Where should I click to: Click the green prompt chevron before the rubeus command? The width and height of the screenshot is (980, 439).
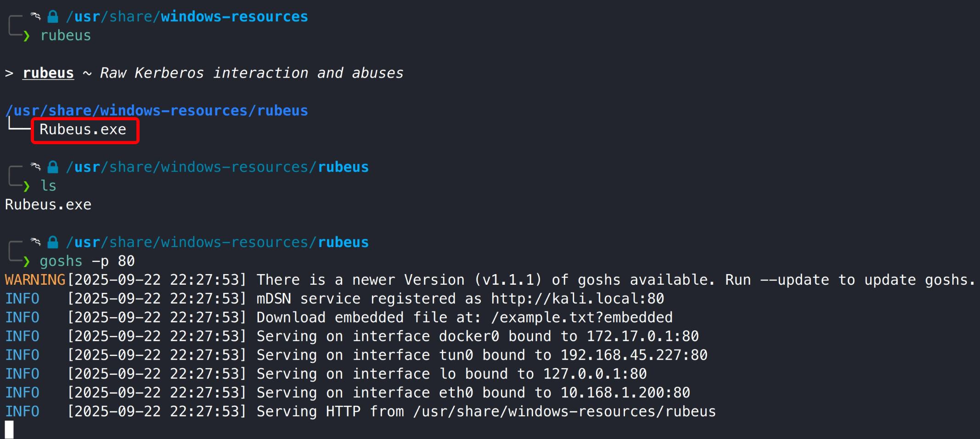(x=27, y=36)
